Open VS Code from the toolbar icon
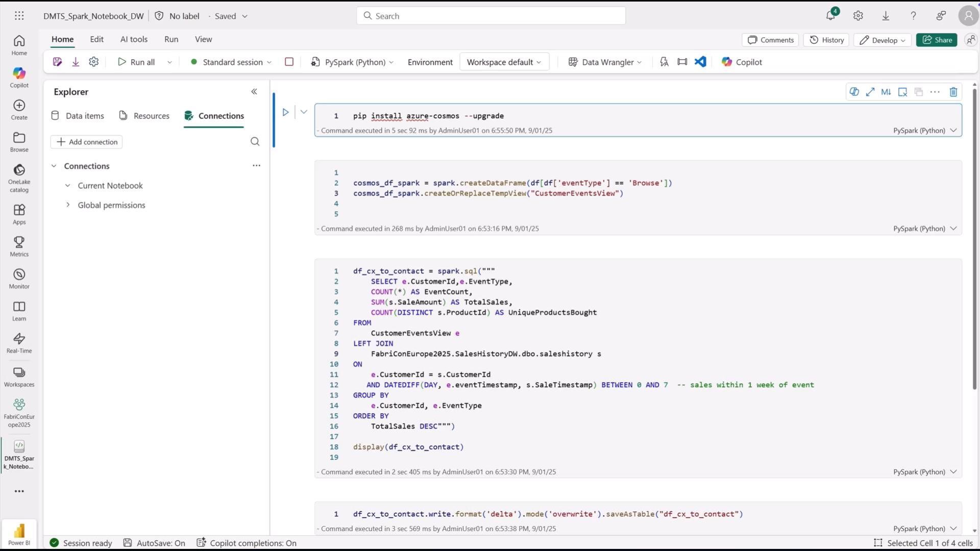 (x=700, y=62)
